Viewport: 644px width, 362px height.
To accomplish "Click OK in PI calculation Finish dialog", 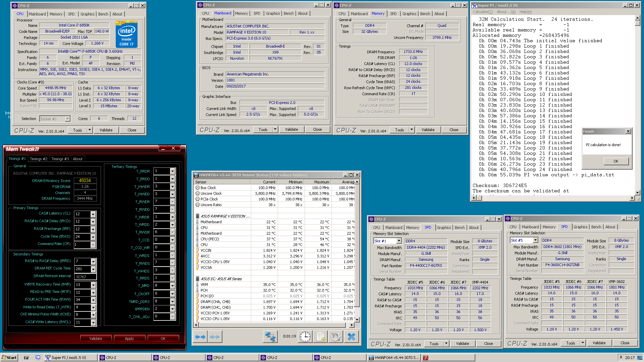I will pos(616,161).
